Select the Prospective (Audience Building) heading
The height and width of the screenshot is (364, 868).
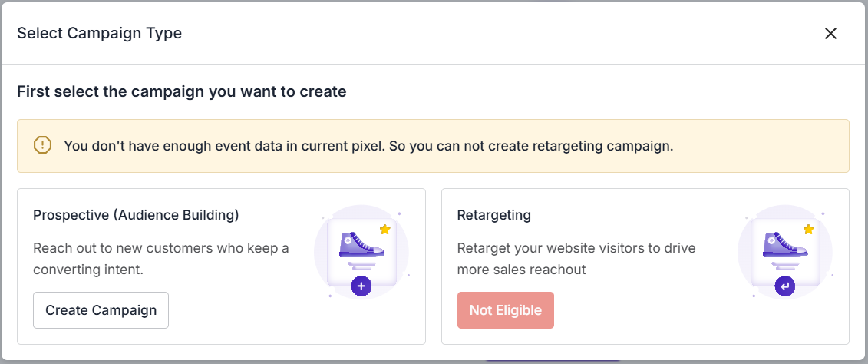tap(136, 215)
